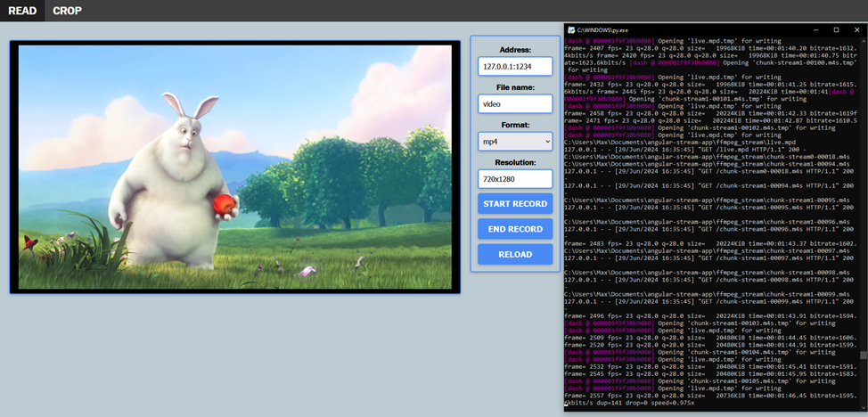The height and width of the screenshot is (417, 868).
Task: Click console line 'GET /chunk-stream1-00096.m4s'
Action: click(x=711, y=229)
